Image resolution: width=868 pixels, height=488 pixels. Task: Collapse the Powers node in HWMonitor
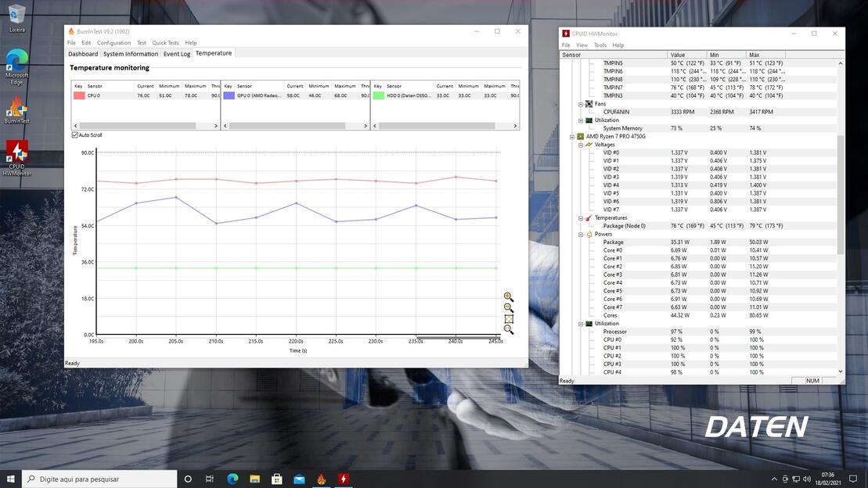point(581,234)
